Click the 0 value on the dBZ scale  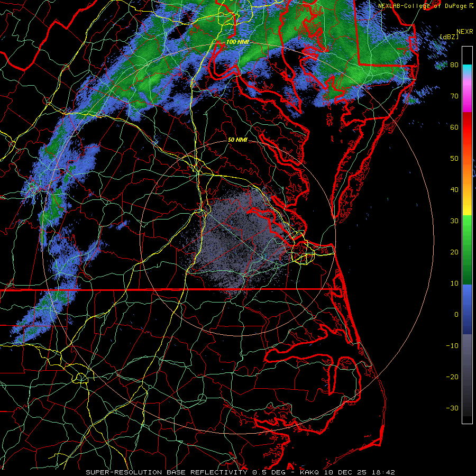(x=456, y=315)
